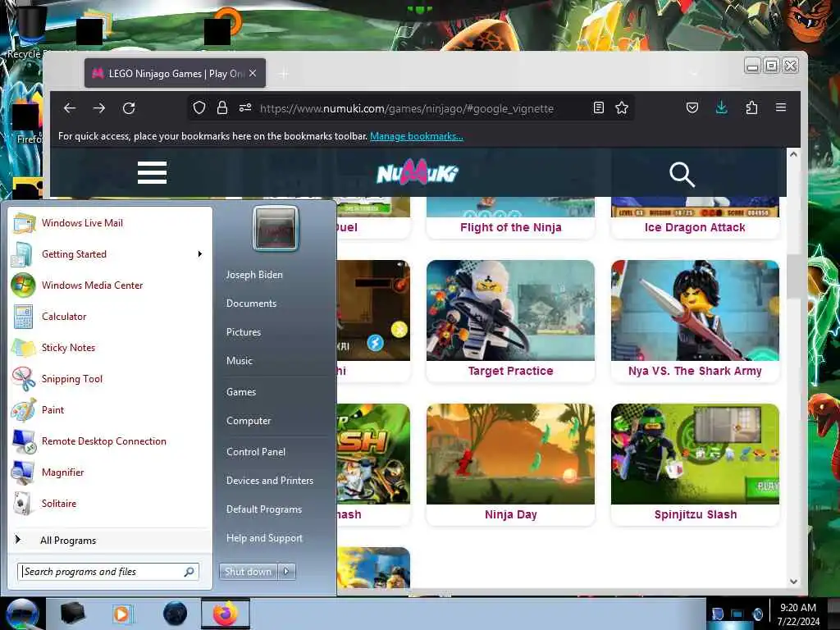
Task: Launch Magnifier
Action: (110, 472)
